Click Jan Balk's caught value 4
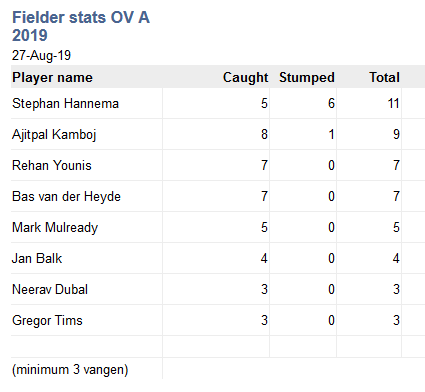The height and width of the screenshot is (392, 425). [264, 258]
